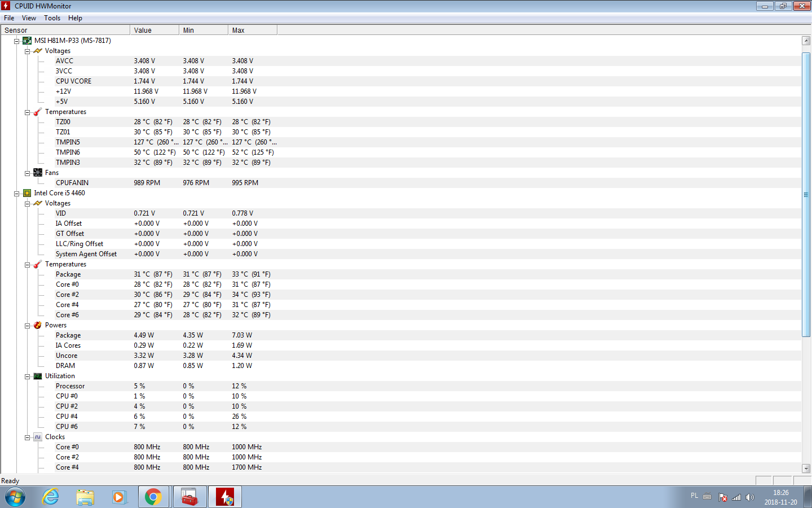
Task: Click the Clocks waveform icon
Action: [38, 437]
